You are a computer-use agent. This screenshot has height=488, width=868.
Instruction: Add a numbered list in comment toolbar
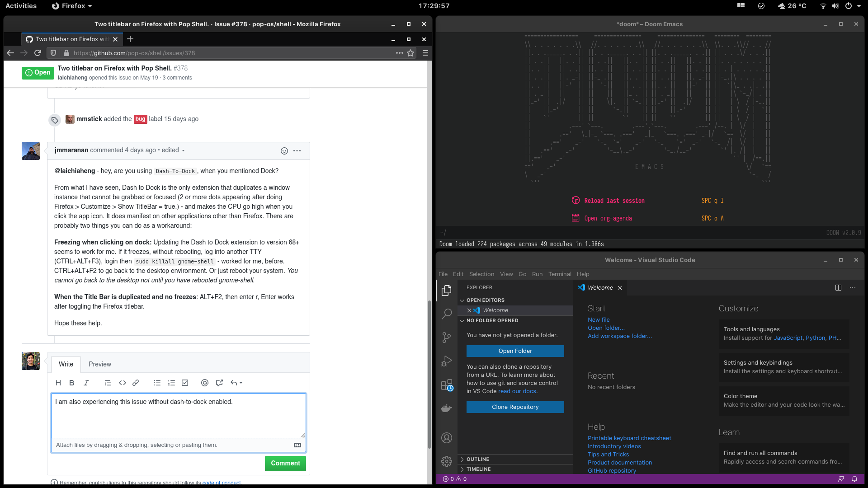coord(171,383)
